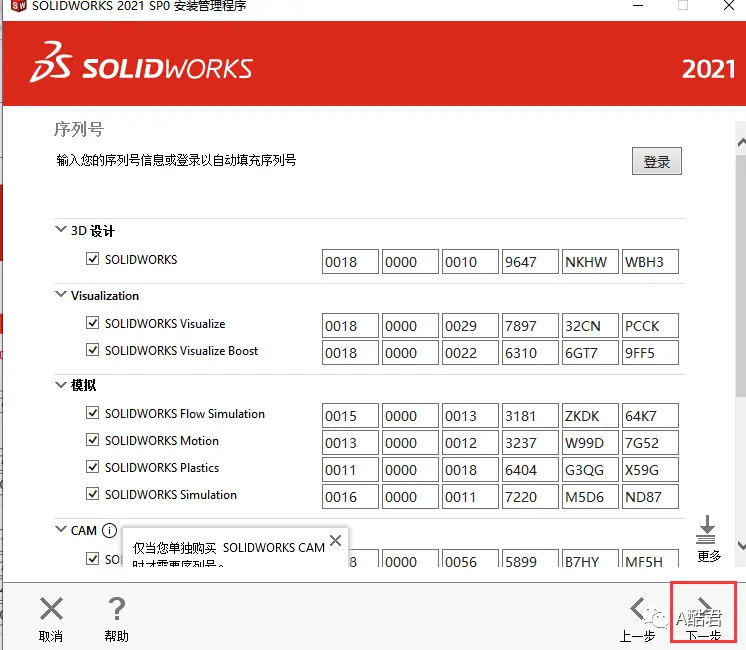This screenshot has height=650, width=746.
Task: Proceed with the 下一步 next arrow
Action: pyautogui.click(x=704, y=611)
